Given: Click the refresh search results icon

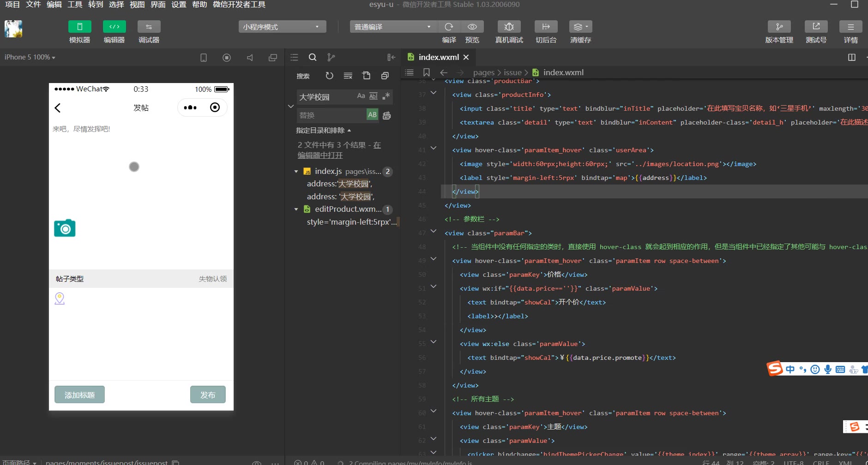Looking at the screenshot, I should point(329,76).
